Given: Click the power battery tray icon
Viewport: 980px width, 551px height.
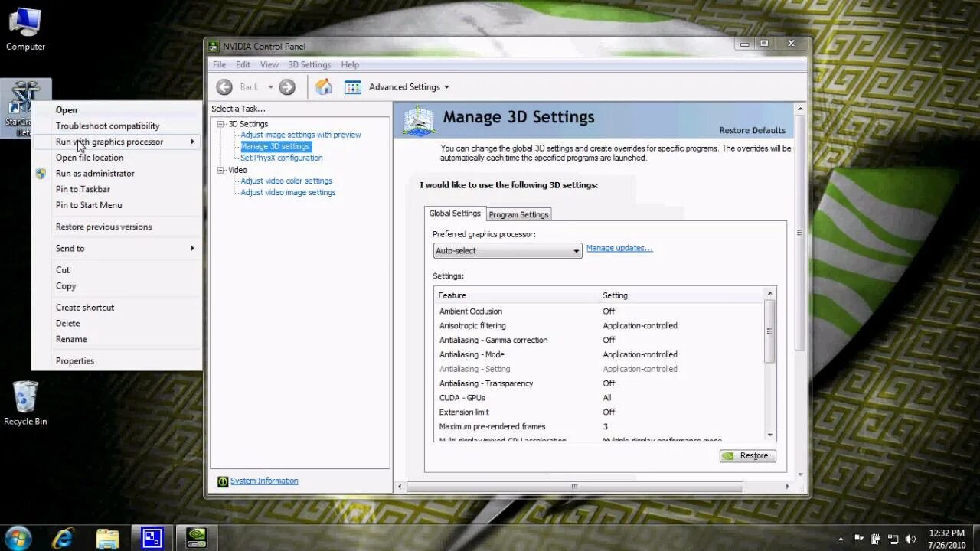Looking at the screenshot, I should pyautogui.click(x=875, y=539).
